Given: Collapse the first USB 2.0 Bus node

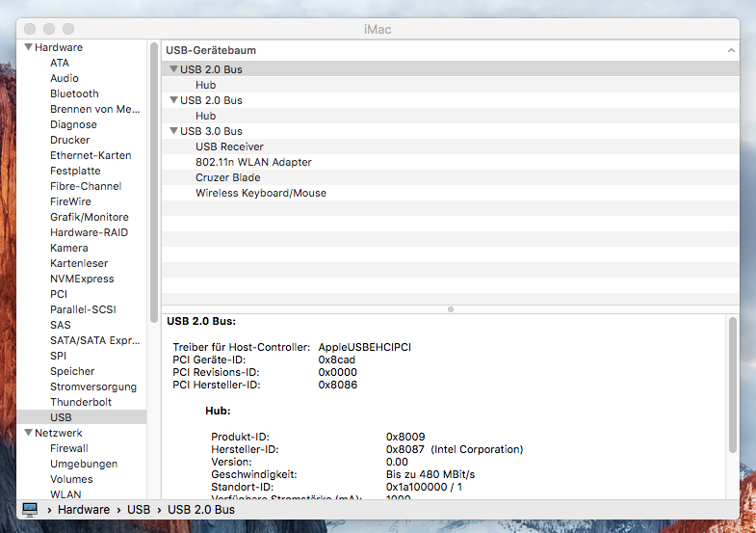Looking at the screenshot, I should point(173,69).
